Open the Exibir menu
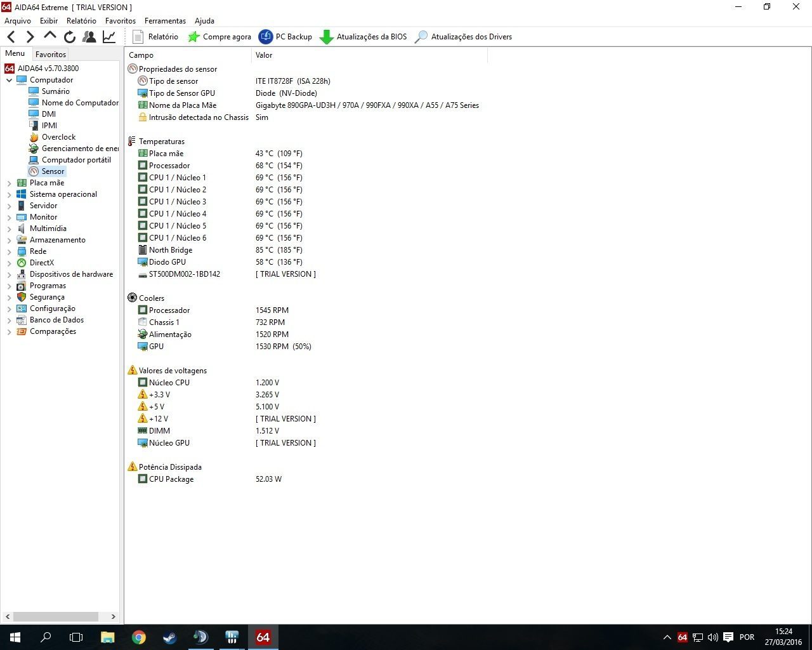Image resolution: width=812 pixels, height=650 pixels. click(x=49, y=21)
